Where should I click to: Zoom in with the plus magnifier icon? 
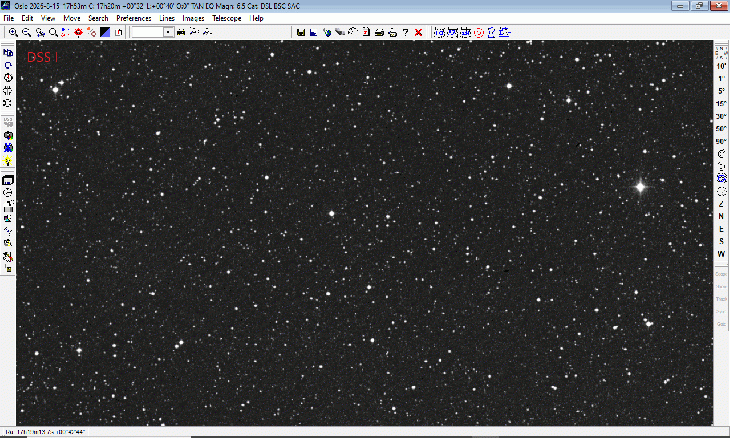[13, 32]
